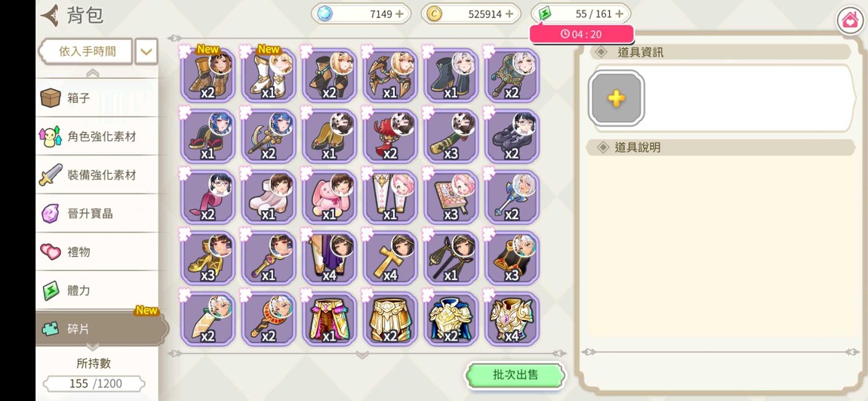Go back using the 背包 arrow icon

click(50, 16)
